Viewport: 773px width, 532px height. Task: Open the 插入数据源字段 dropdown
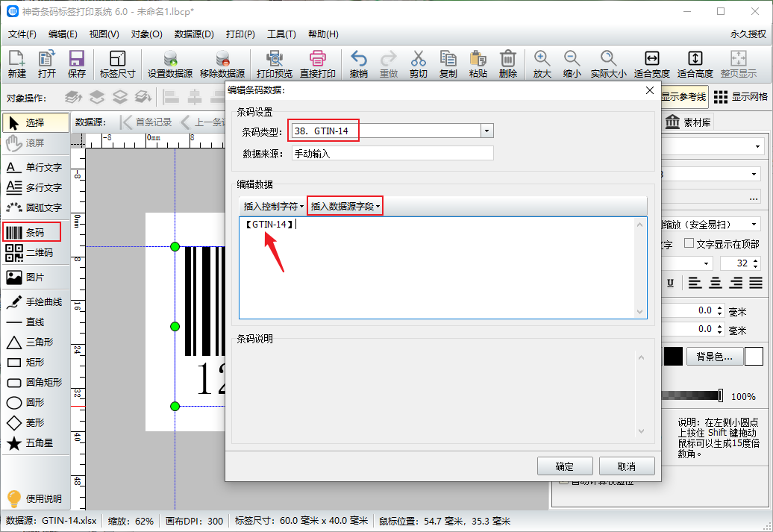pyautogui.click(x=345, y=206)
